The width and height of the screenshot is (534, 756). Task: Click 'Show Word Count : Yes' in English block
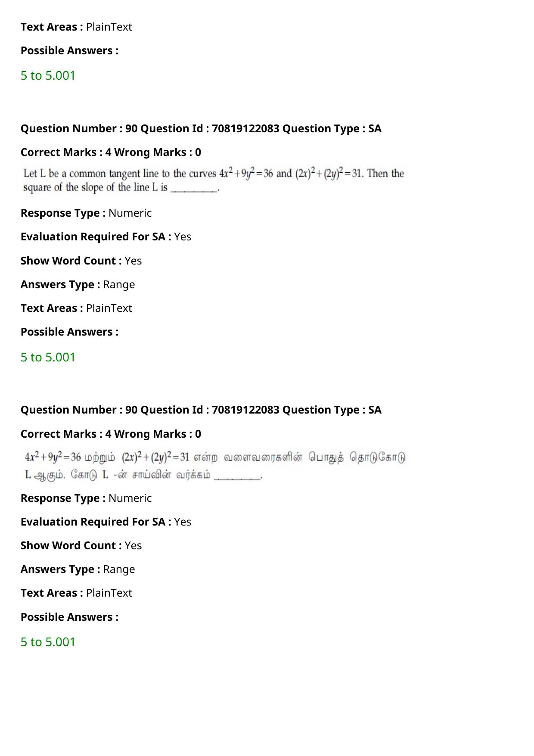click(x=81, y=261)
